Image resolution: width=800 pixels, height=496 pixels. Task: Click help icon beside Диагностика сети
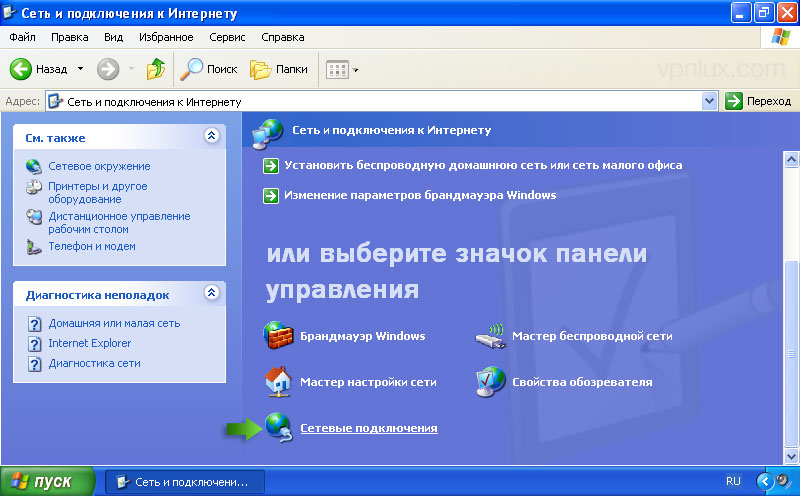click(x=34, y=364)
